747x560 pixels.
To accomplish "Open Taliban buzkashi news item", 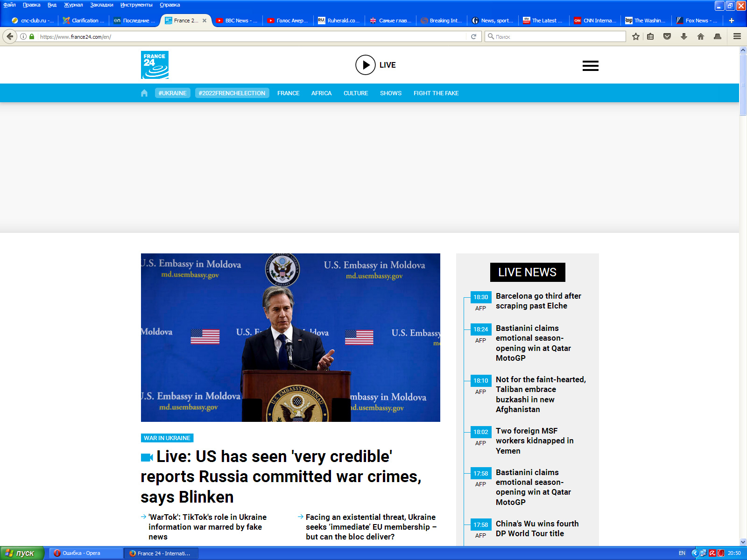I will [x=541, y=394].
